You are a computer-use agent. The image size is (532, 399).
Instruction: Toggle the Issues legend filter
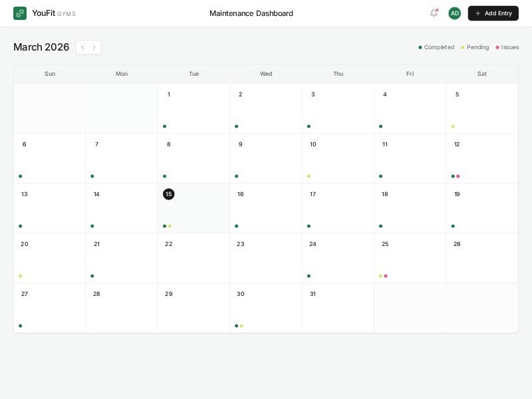(507, 47)
